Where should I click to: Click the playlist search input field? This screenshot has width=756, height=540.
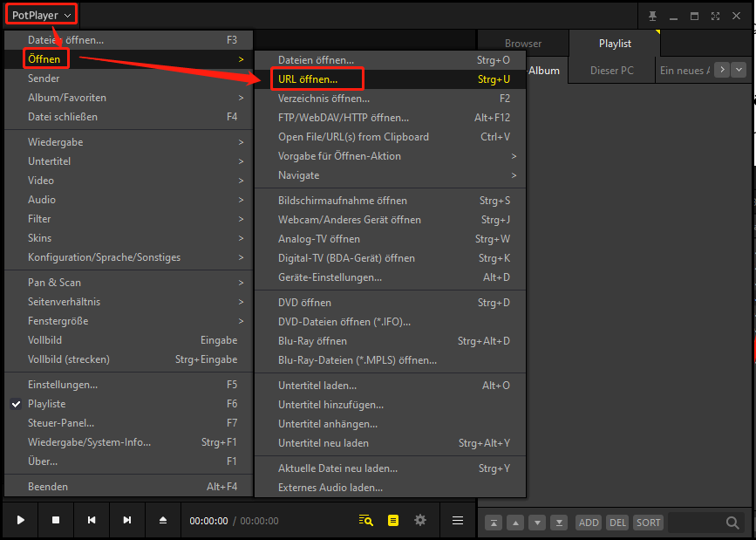696,523
